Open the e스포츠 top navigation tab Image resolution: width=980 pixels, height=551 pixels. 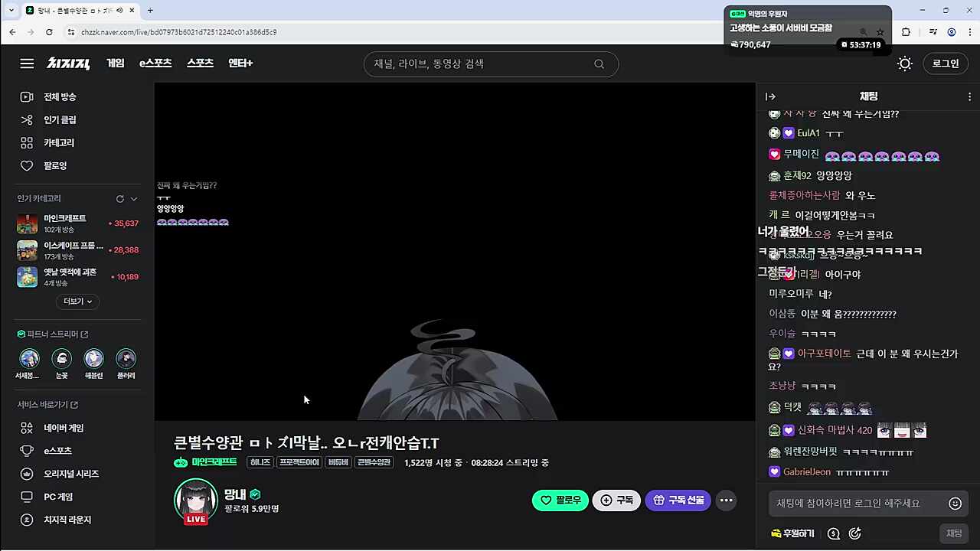click(x=155, y=64)
